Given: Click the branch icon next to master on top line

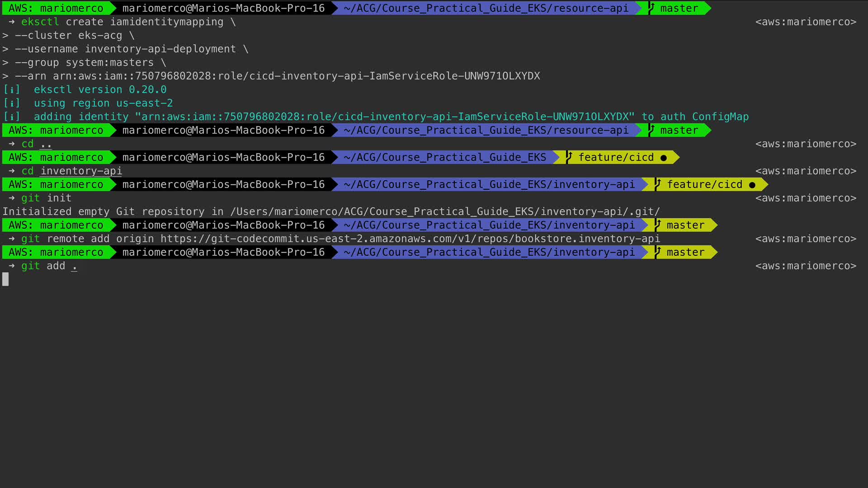Looking at the screenshot, I should [x=651, y=8].
